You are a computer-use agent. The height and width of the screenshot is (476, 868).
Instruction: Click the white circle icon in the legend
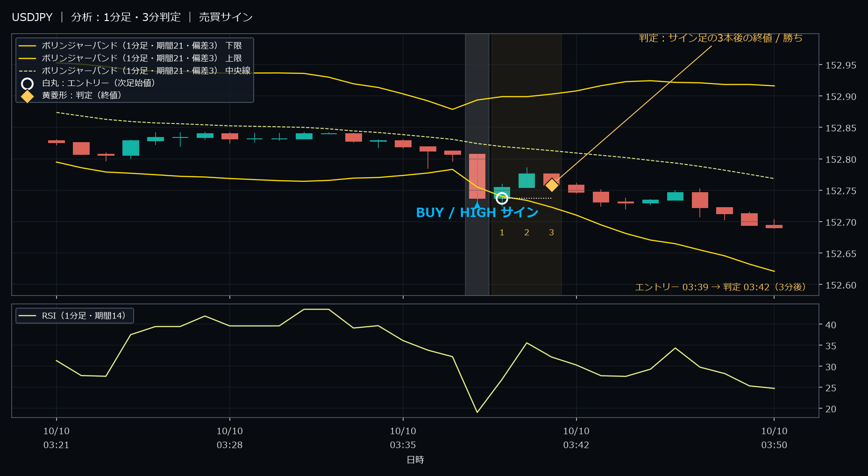pyautogui.click(x=27, y=83)
